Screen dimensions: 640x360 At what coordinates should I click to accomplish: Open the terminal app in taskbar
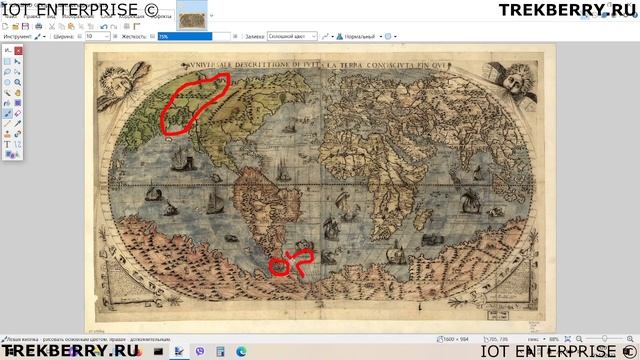coord(158,351)
